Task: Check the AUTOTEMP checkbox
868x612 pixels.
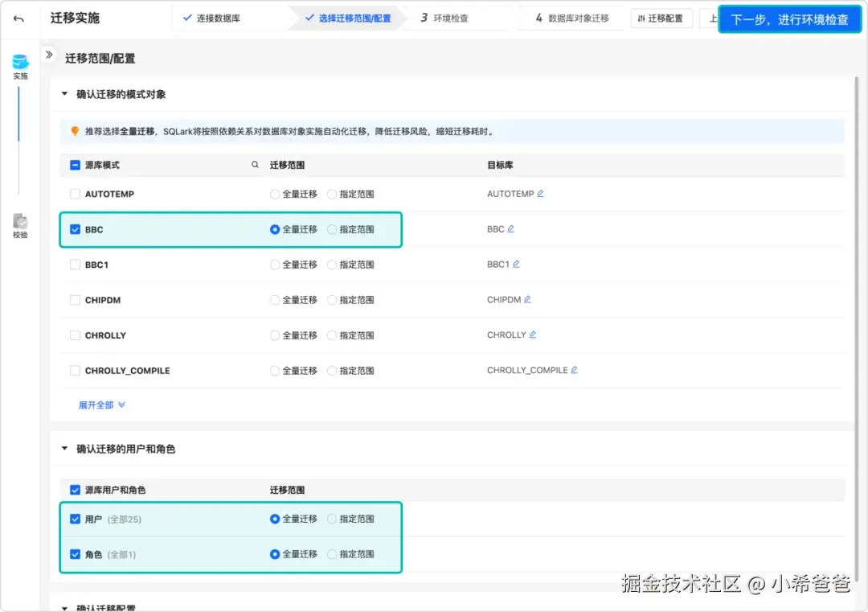Action: (x=75, y=193)
